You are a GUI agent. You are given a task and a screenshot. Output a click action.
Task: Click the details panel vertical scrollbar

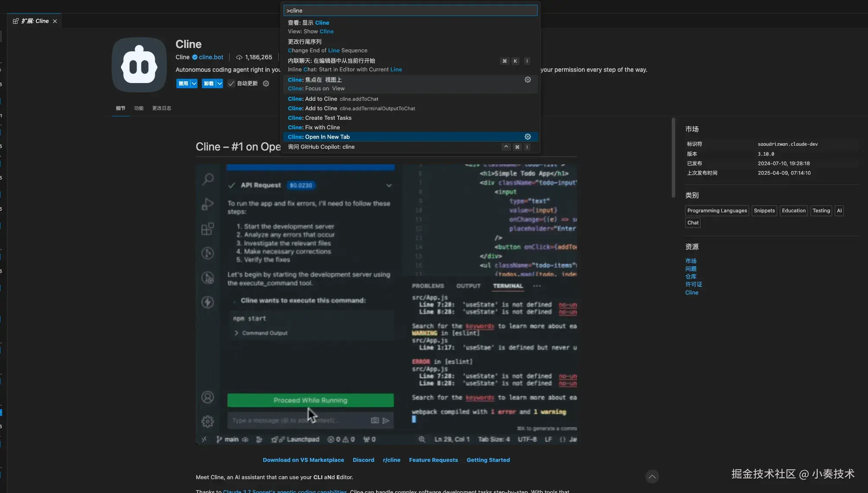pos(673,157)
